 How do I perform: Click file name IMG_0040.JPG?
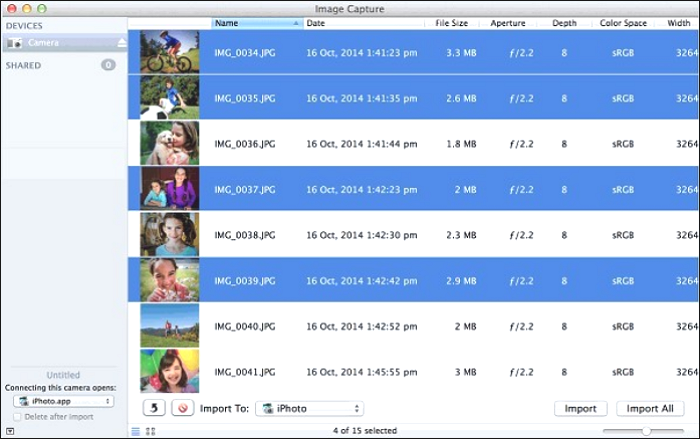click(x=245, y=326)
